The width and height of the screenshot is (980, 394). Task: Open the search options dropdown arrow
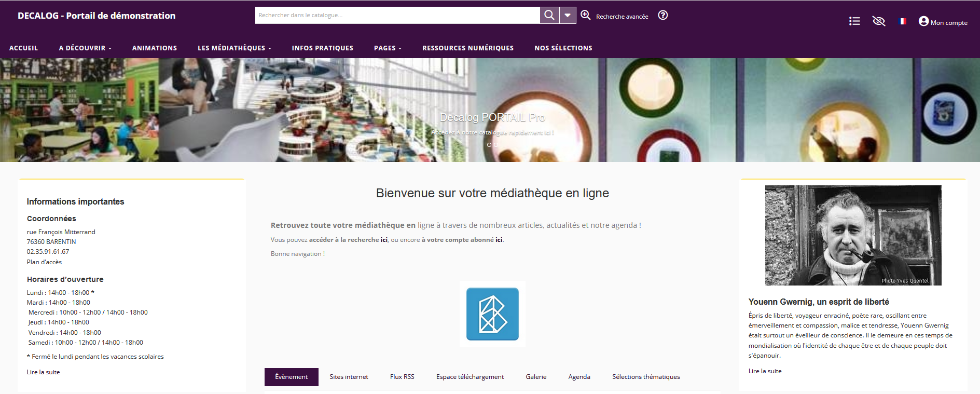coord(568,16)
